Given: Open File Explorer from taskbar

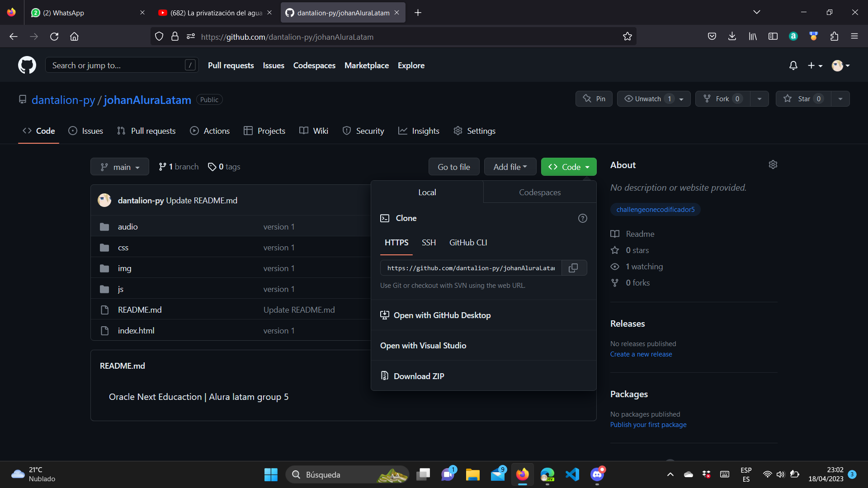Looking at the screenshot, I should pyautogui.click(x=473, y=474).
